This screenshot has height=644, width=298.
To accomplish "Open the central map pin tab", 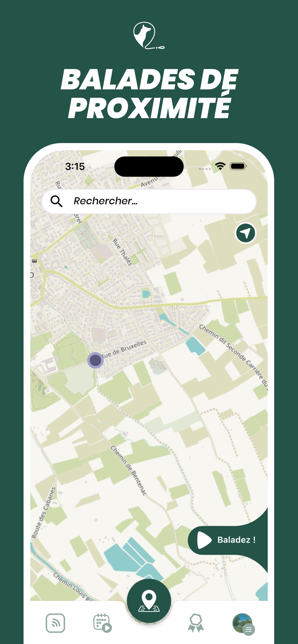I will point(149,601).
